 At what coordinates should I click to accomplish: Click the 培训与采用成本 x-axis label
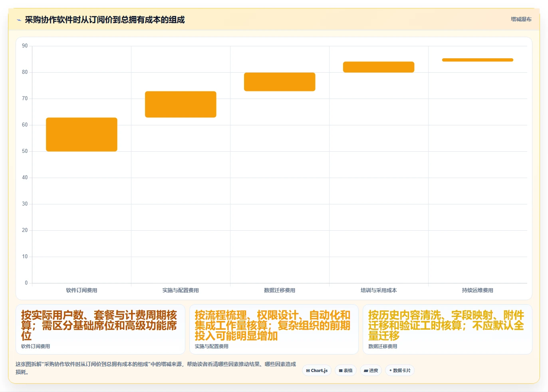click(379, 290)
